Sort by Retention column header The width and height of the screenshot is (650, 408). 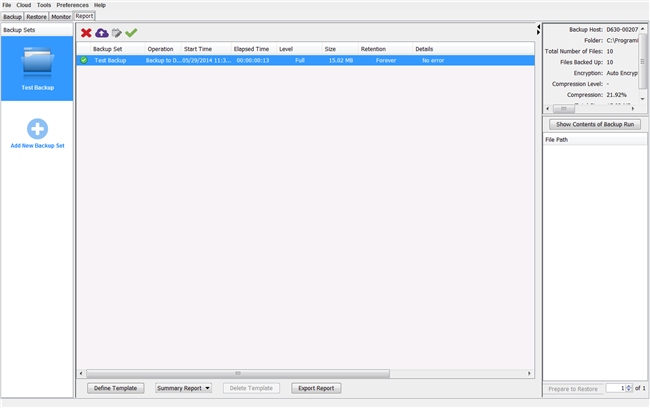tap(385, 49)
